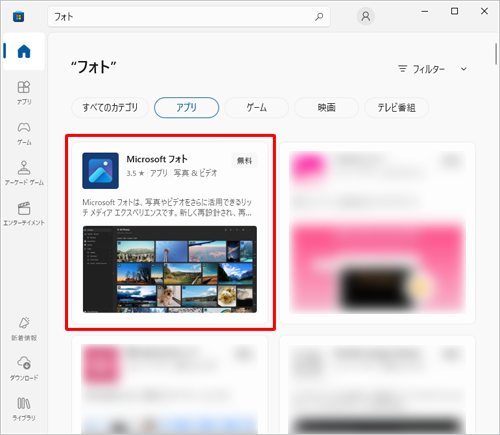Viewport: 500px width, 435px height.
Task: Open ダウンロード in sidebar
Action: click(24, 369)
